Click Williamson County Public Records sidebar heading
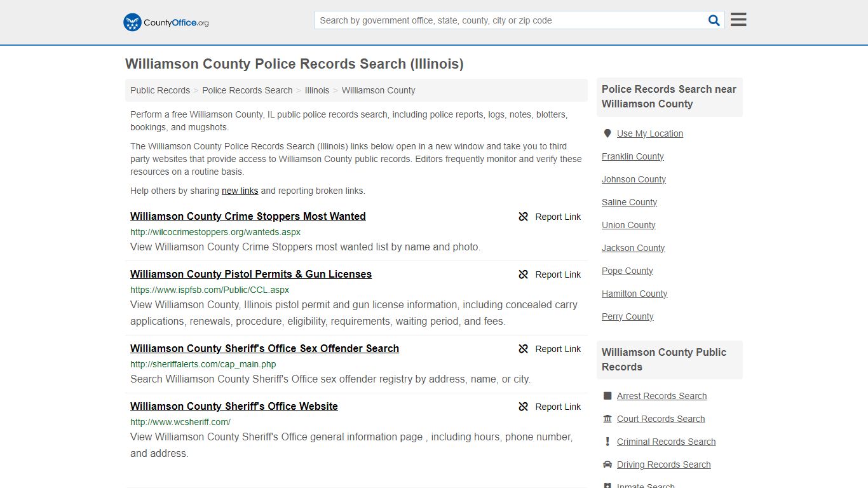This screenshot has height=488, width=868. [x=664, y=360]
